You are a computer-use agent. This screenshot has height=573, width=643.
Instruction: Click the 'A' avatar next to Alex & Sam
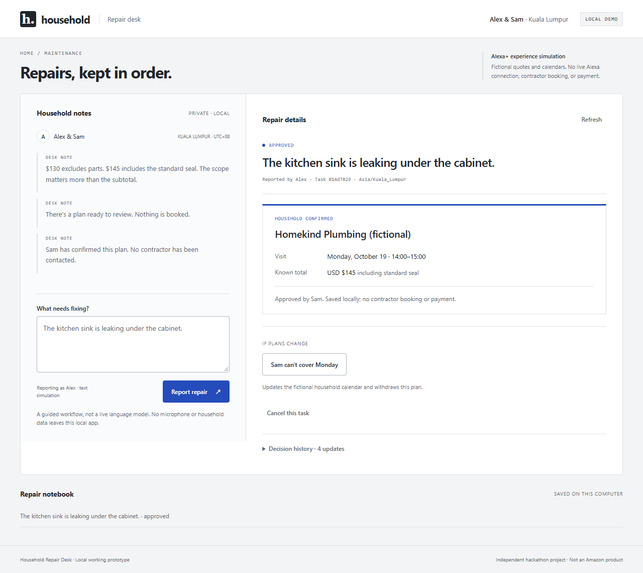click(x=43, y=137)
